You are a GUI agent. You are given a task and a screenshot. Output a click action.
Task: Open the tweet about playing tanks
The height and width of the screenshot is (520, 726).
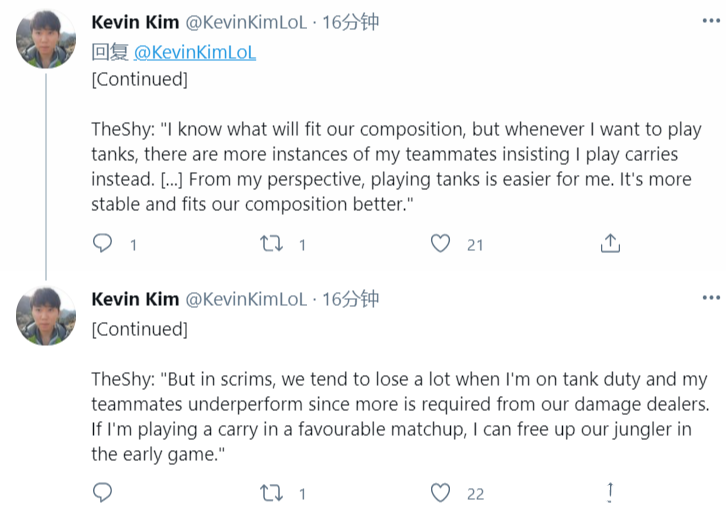[x=396, y=167]
